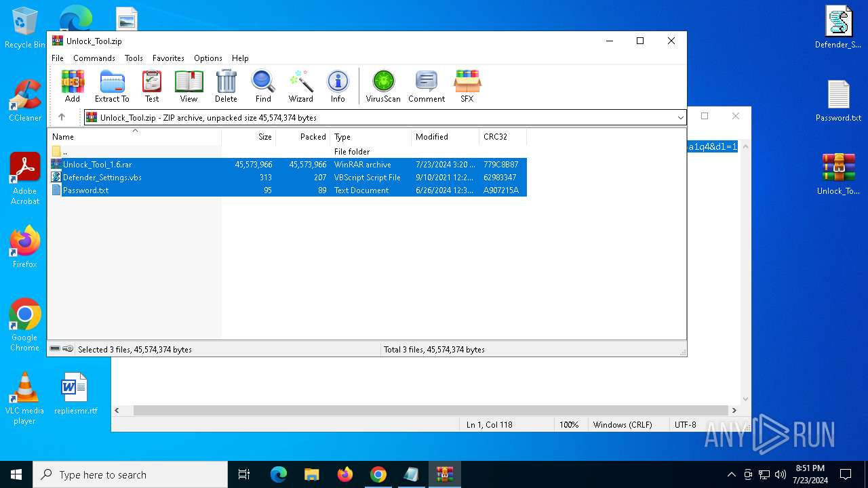This screenshot has width=868, height=488.
Task: Open the Favorites menu
Action: (168, 58)
